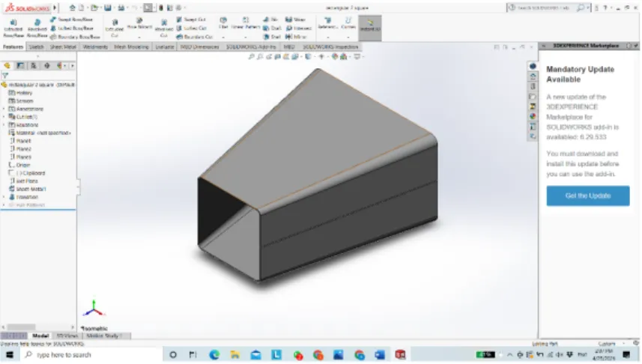This screenshot has height=364, width=642.
Task: Expand the Equations tree node
Action: click(x=4, y=125)
